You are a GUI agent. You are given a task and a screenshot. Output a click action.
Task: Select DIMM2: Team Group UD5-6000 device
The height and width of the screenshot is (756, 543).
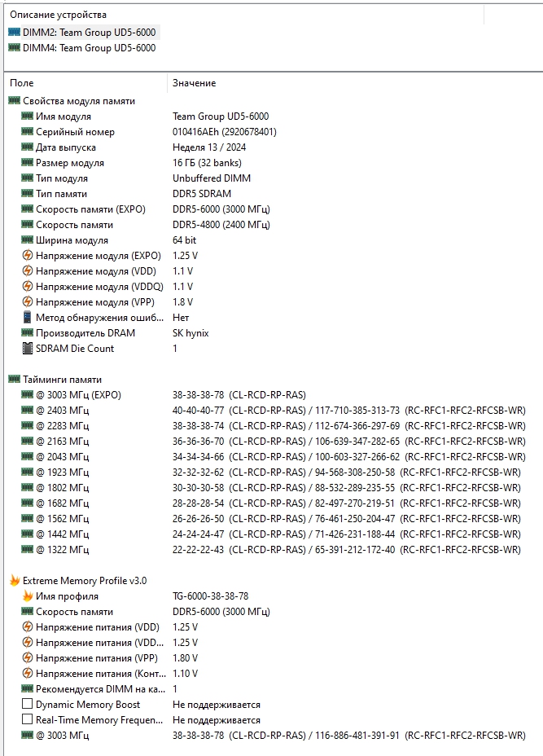click(89, 33)
